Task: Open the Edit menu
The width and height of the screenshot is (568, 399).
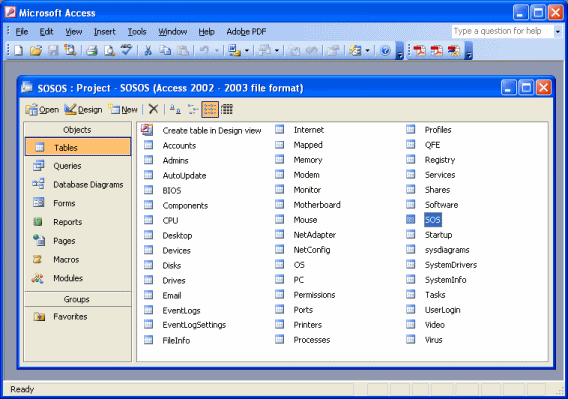Action: pyautogui.click(x=46, y=32)
